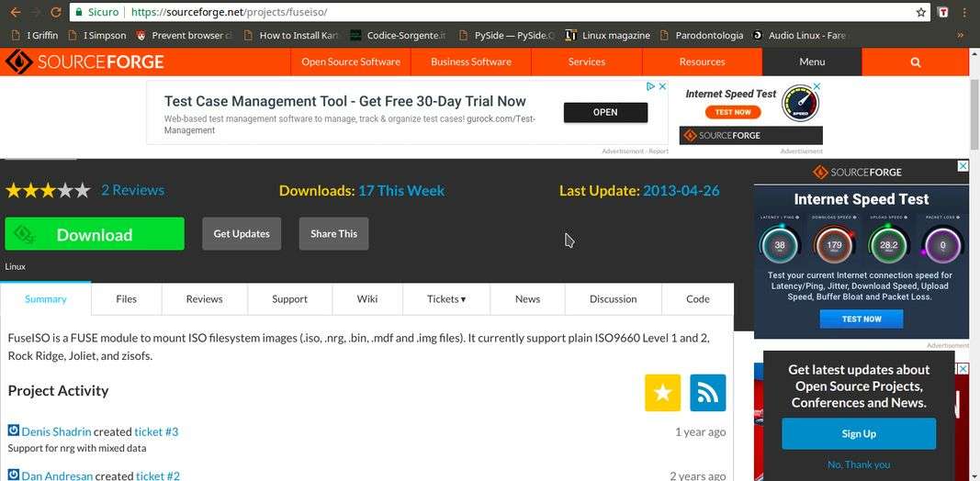Open the I Simpson bookmark
This screenshot has height=481, width=980.
tap(96, 36)
